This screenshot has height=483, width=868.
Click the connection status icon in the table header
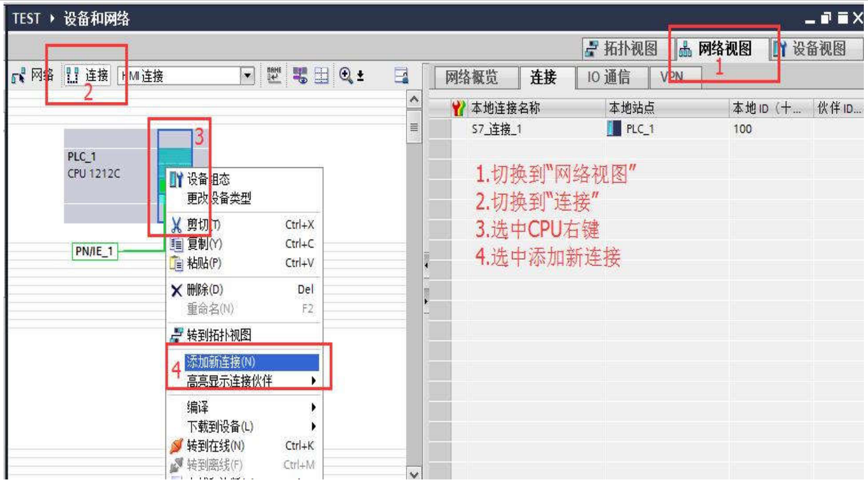pos(458,108)
